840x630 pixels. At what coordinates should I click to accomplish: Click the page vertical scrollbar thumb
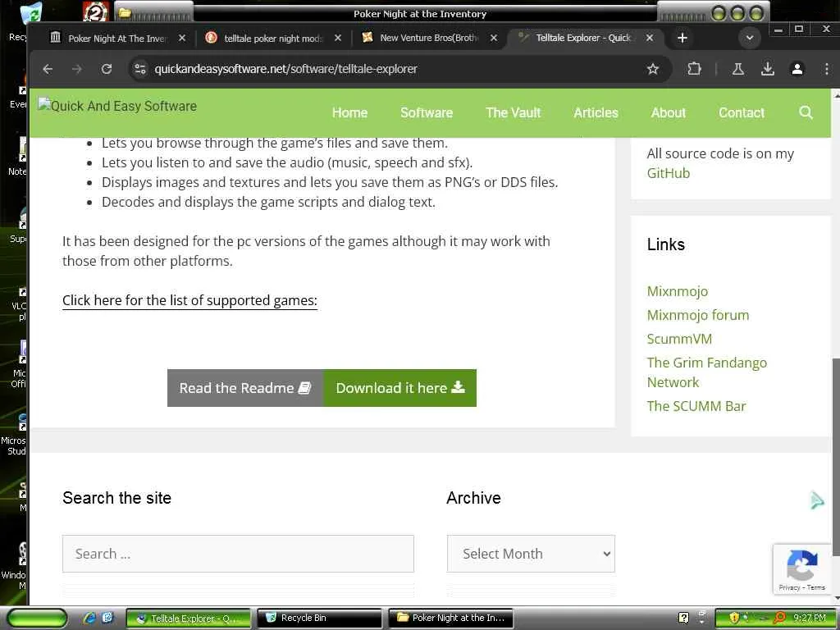pos(835,457)
